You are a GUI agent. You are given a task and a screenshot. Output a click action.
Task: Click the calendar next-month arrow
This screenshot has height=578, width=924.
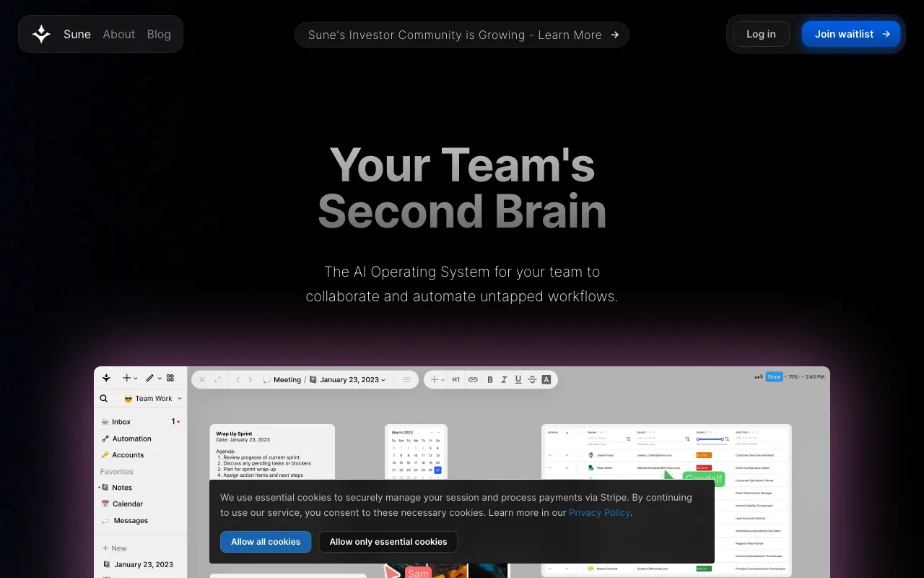(x=439, y=432)
